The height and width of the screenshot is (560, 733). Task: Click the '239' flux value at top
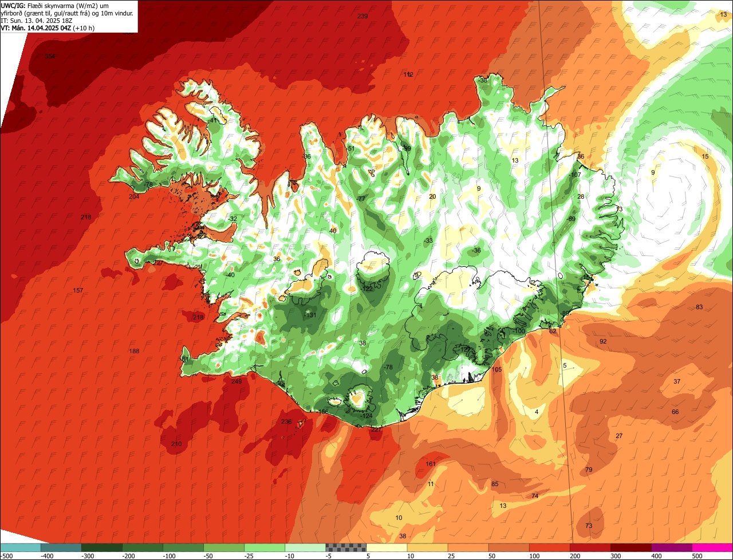(x=362, y=16)
